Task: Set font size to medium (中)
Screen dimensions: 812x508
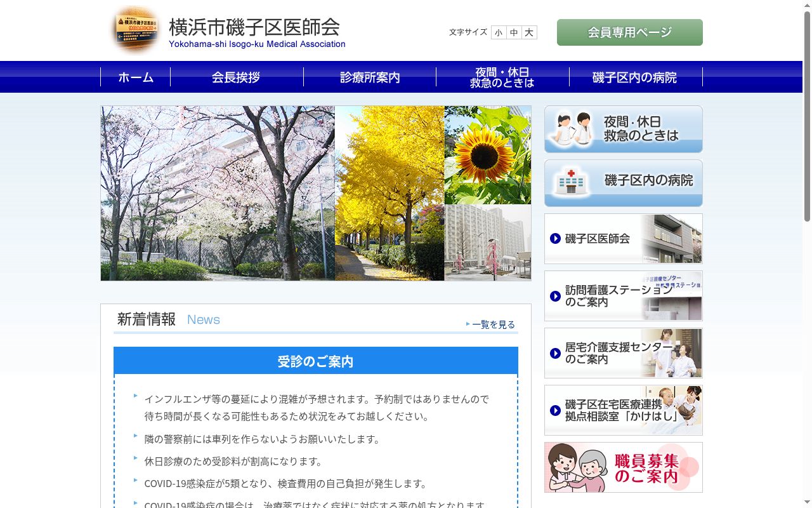Action: click(514, 32)
